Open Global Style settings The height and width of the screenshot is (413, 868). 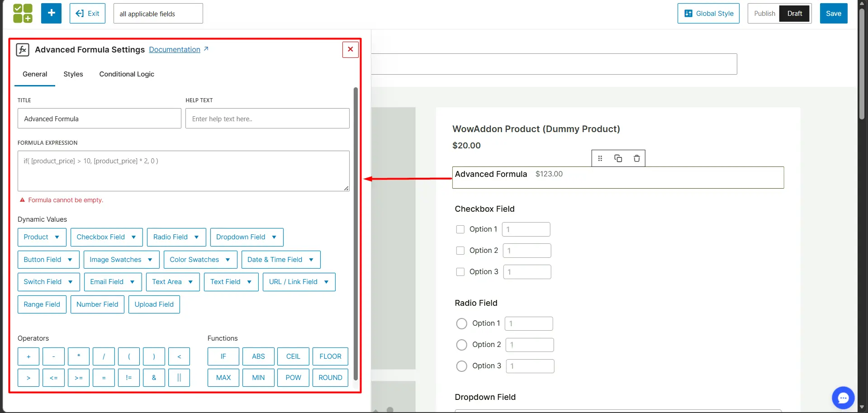click(708, 13)
